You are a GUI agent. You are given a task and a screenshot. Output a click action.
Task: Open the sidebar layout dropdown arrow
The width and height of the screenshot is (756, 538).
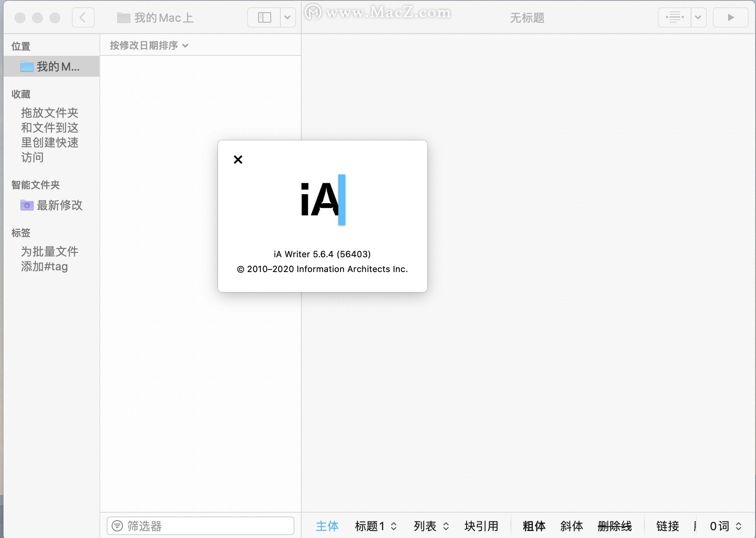(288, 18)
